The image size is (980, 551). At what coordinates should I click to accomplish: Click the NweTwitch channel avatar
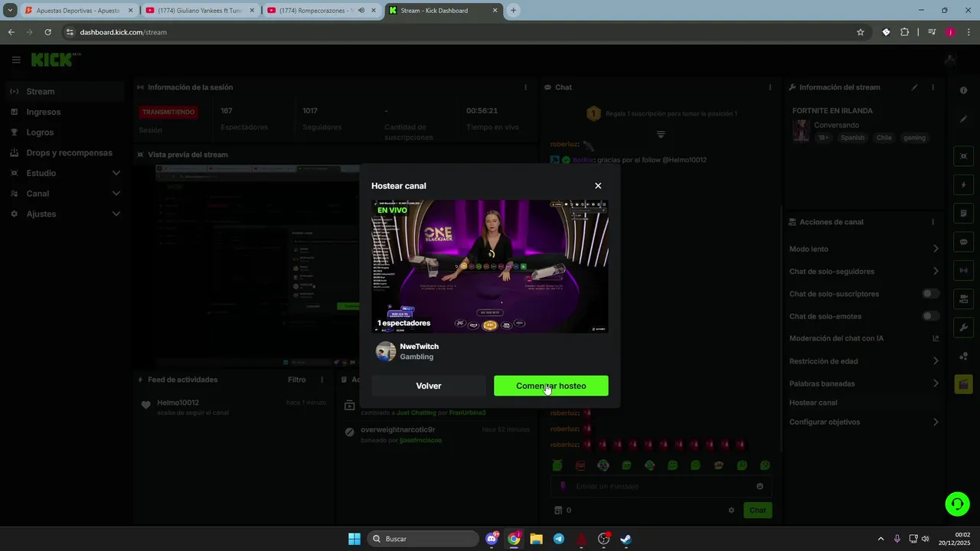coord(386,351)
